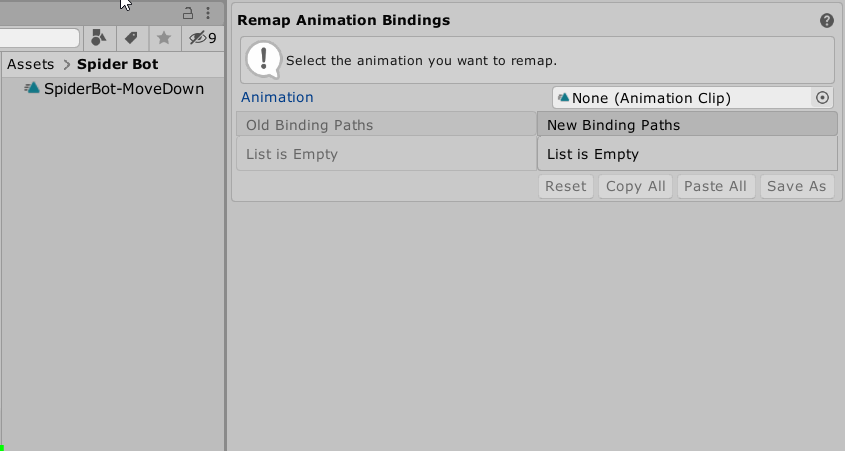
Task: Click the Reset button
Action: pyautogui.click(x=566, y=186)
